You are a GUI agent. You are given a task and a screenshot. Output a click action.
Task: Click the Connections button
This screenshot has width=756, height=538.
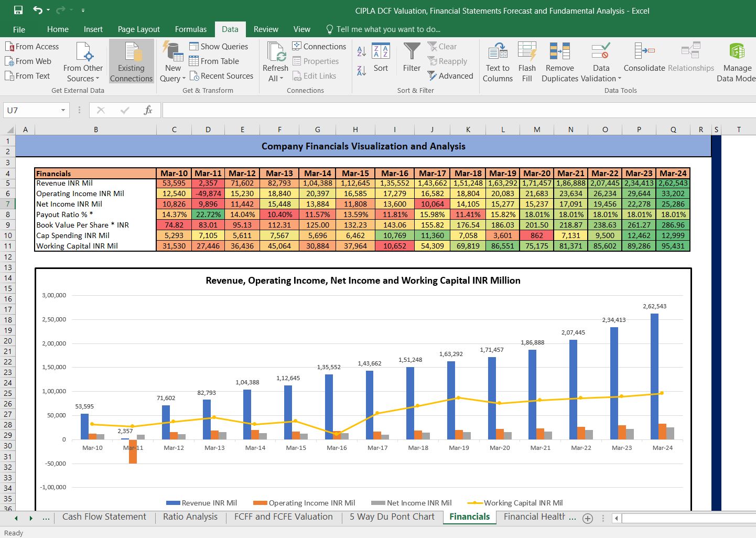pos(319,47)
